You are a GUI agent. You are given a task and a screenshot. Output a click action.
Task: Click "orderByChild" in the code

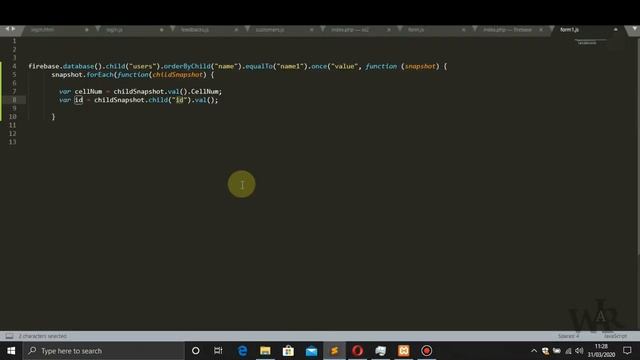187,66
